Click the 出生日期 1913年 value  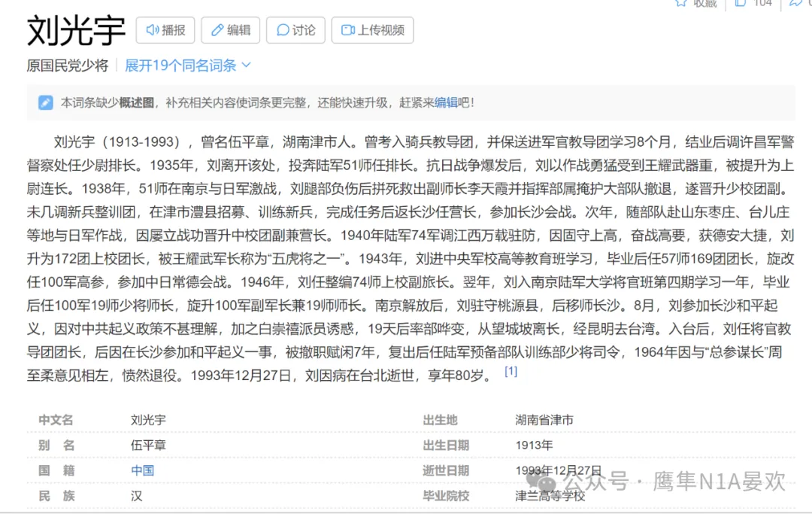pos(534,445)
